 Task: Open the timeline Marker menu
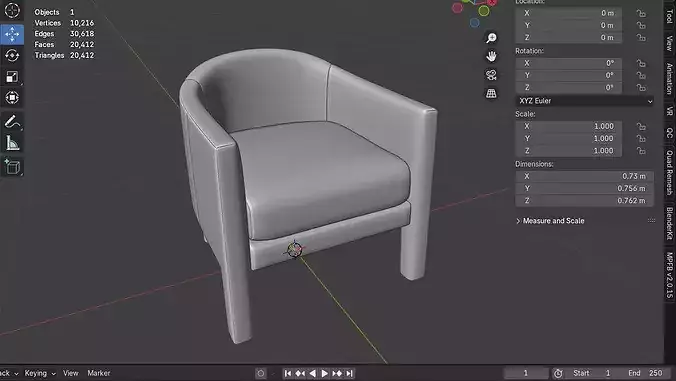point(99,373)
